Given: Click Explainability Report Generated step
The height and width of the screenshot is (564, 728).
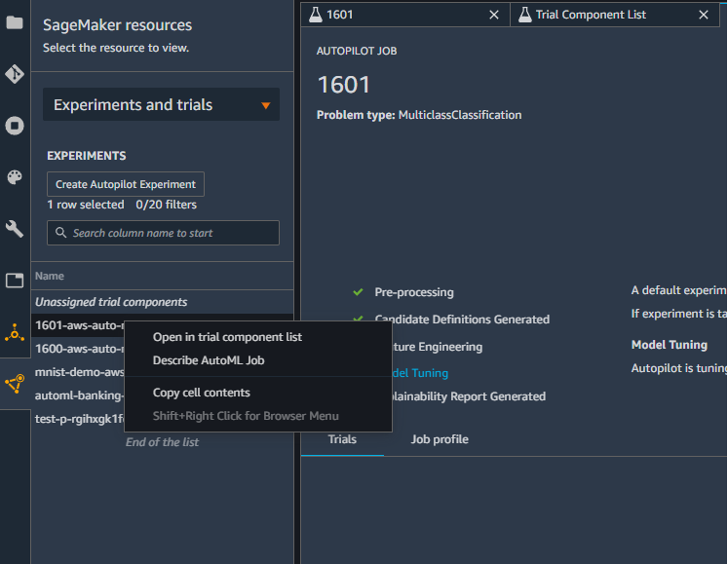Looking at the screenshot, I should click(x=469, y=396).
